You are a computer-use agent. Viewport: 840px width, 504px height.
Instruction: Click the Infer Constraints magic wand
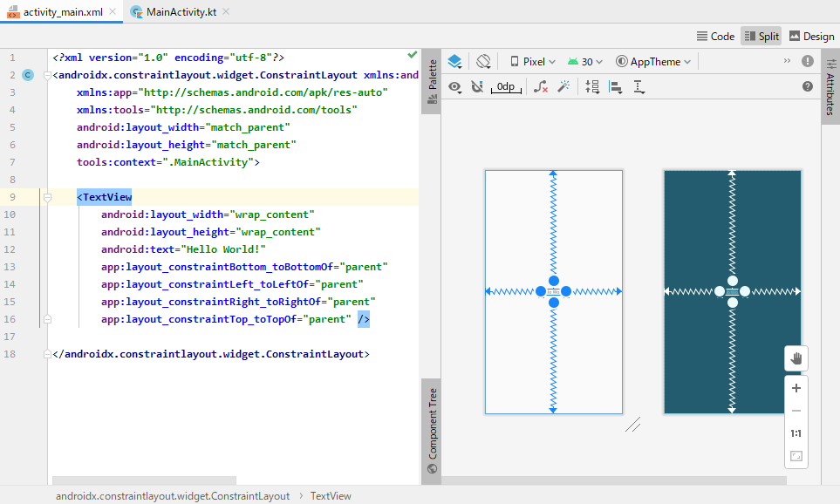click(563, 87)
